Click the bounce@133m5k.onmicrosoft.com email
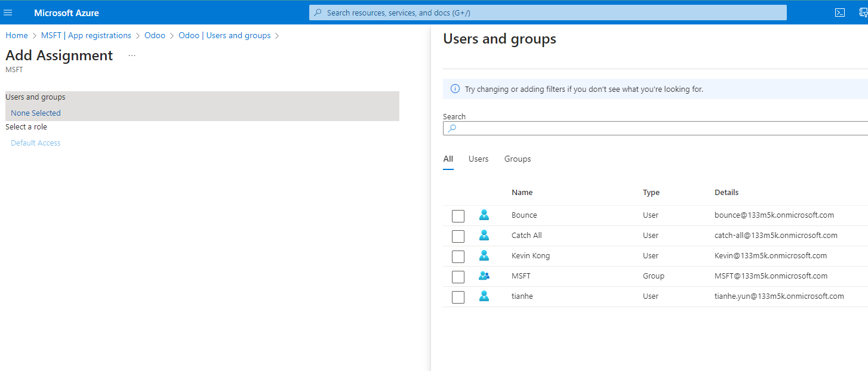This screenshot has width=868, height=371. 774,215
